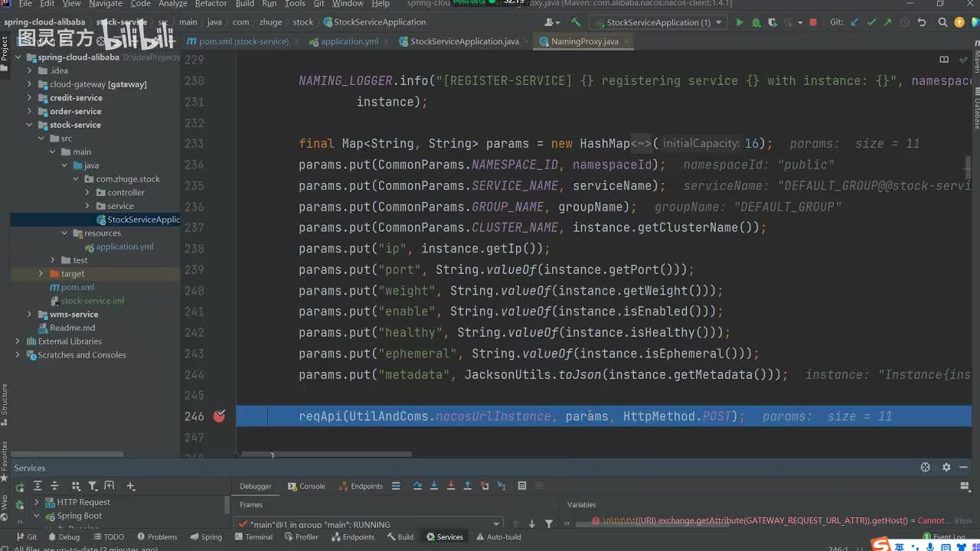
Task: Expand External Libraries in the project tree
Action: pos(18,341)
